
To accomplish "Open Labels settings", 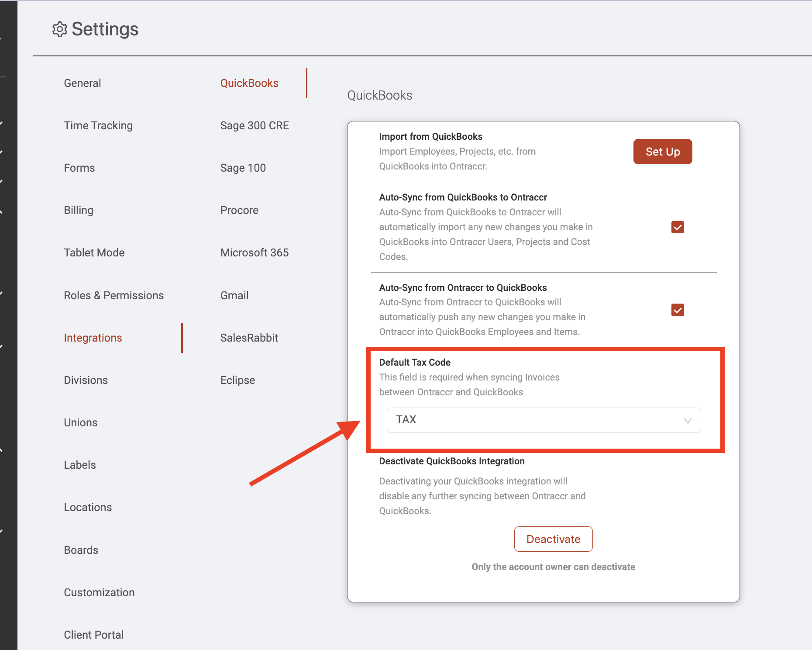I will [x=80, y=465].
